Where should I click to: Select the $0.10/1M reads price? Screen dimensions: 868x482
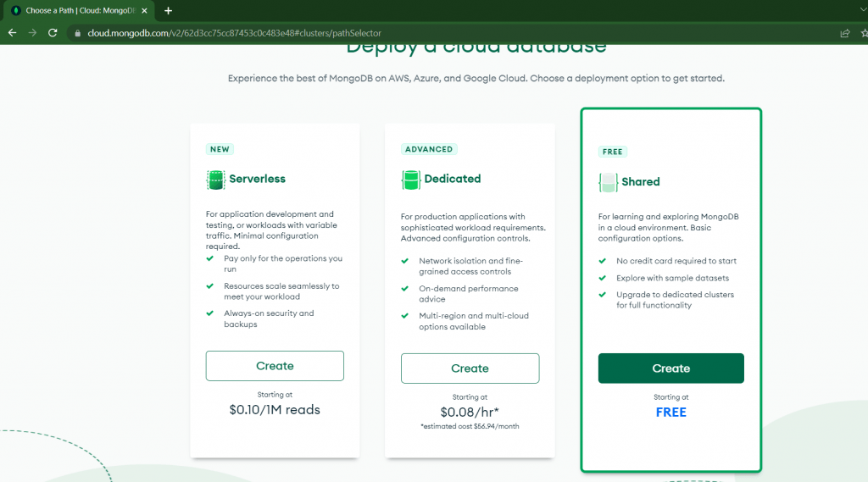pos(275,409)
